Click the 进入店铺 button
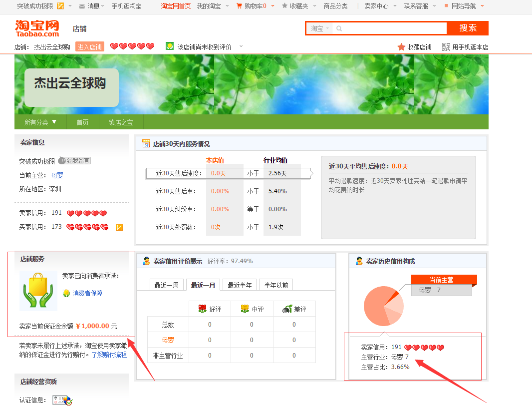The image size is (532, 410). tap(89, 46)
